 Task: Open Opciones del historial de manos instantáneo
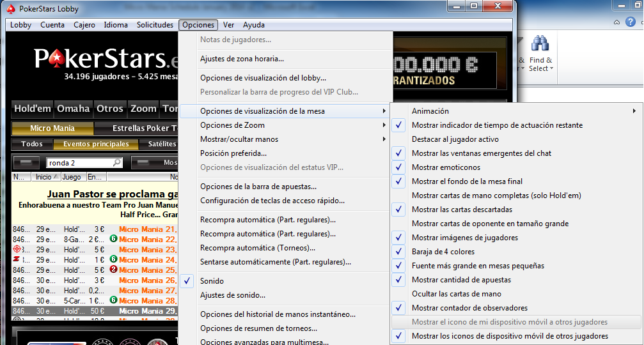click(x=285, y=314)
